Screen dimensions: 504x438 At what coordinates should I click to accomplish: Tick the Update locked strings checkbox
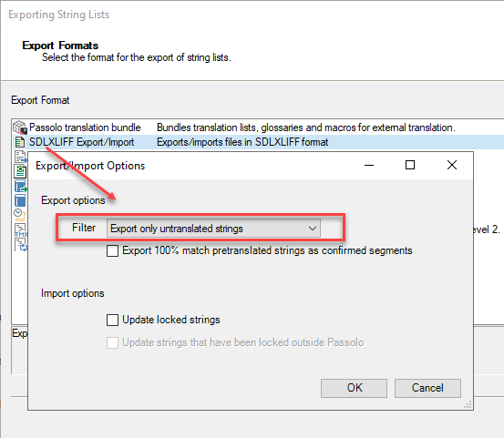(x=112, y=320)
